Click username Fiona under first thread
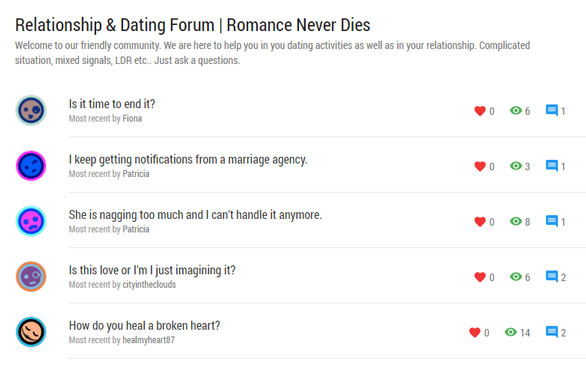 pyautogui.click(x=132, y=119)
